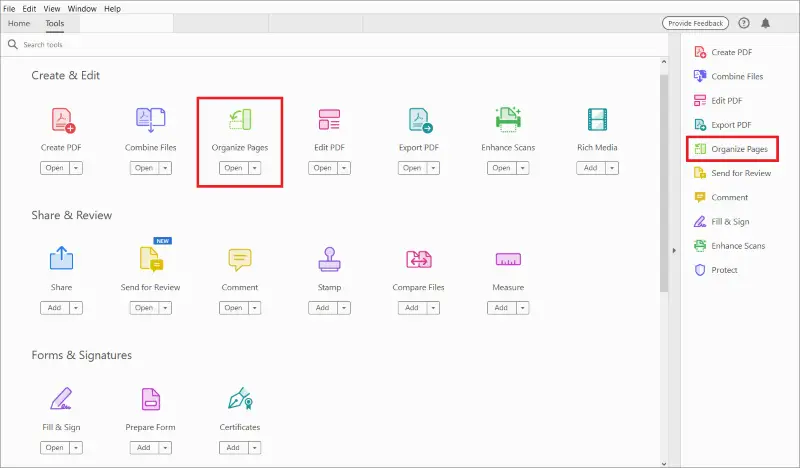Expand dropdown arrow next to Certificates Add
The image size is (800, 468).
click(255, 448)
